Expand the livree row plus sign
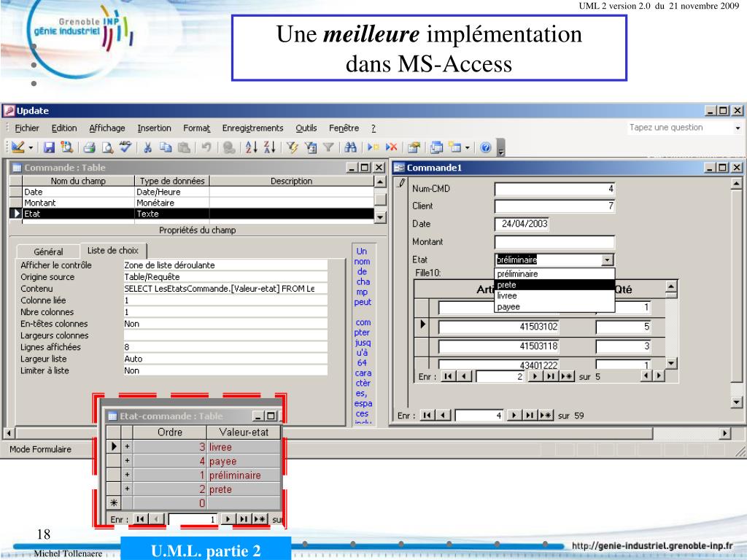This screenshot has width=747, height=560. click(127, 447)
